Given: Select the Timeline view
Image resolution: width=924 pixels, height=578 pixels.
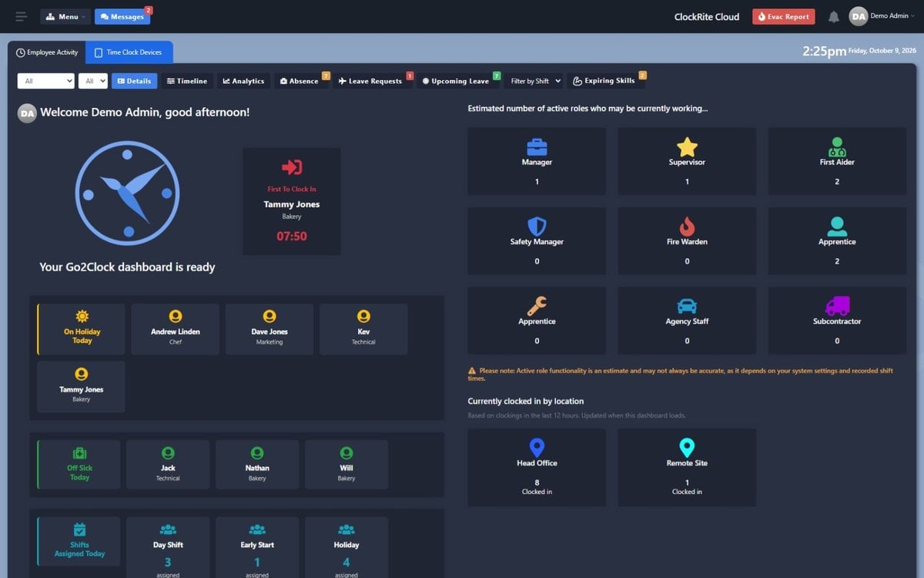Looking at the screenshot, I should [x=187, y=81].
